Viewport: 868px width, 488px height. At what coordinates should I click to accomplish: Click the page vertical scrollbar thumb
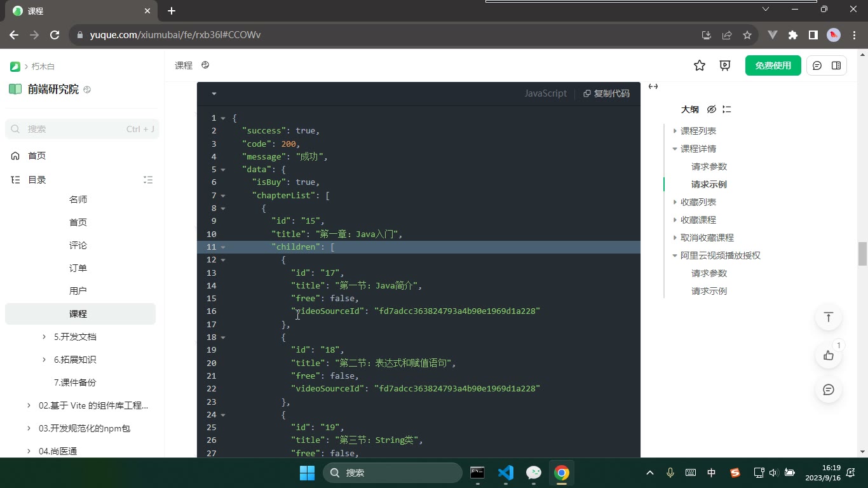click(862, 254)
